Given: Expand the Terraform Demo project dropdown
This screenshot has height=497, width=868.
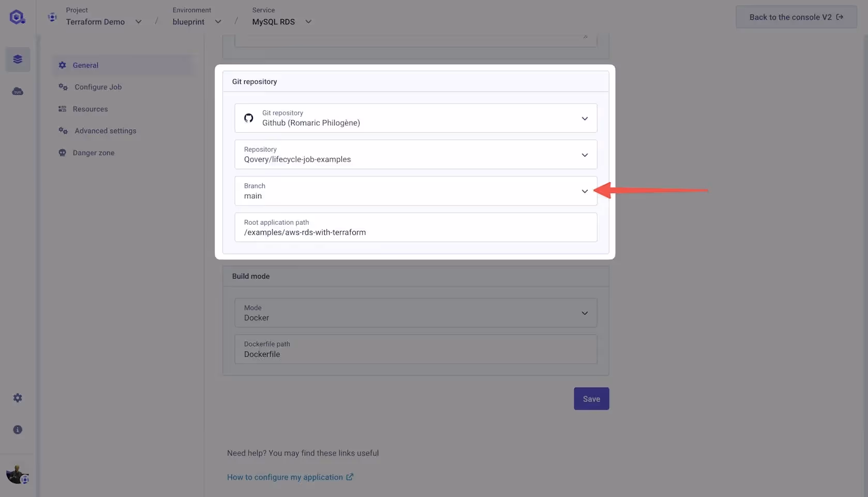Looking at the screenshot, I should point(138,22).
